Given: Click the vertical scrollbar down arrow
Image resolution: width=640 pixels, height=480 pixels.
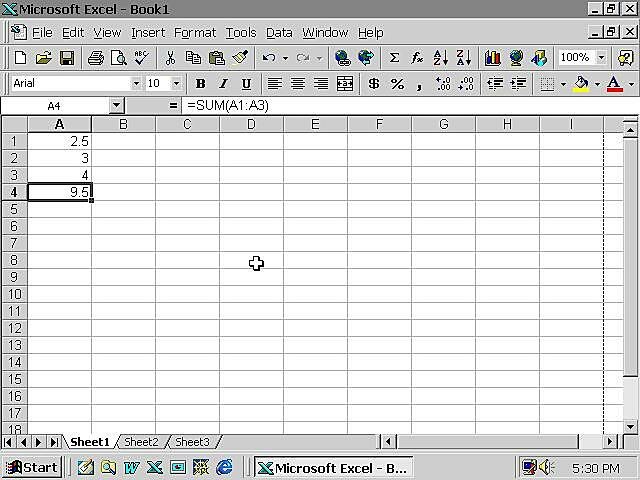Looking at the screenshot, I should point(630,427).
